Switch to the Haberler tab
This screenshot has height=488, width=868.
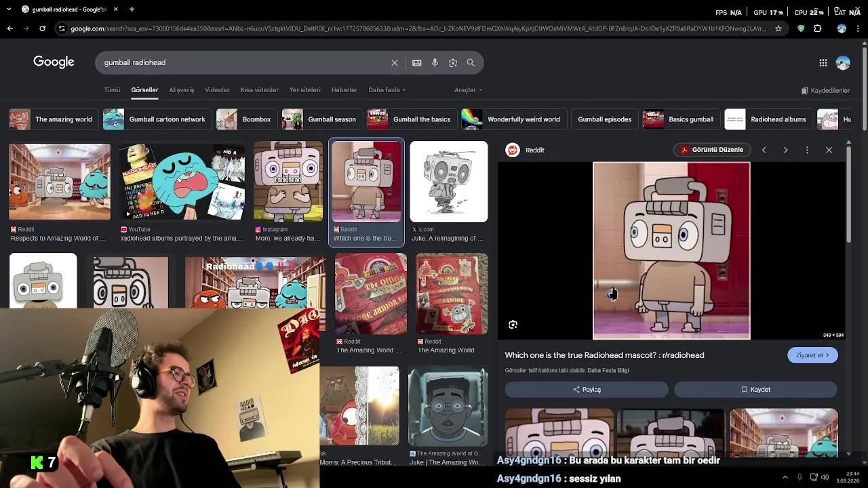(x=344, y=89)
